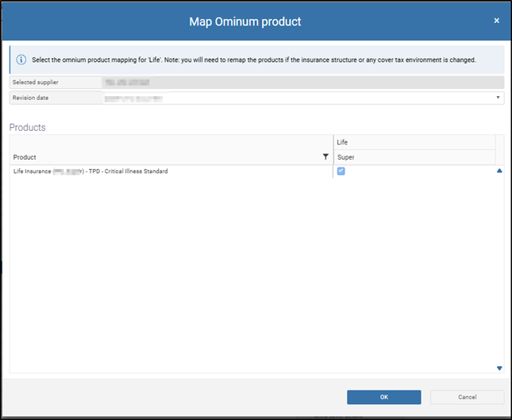Close the Map Ominum product dialog
Image resolution: width=512 pixels, height=420 pixels.
[496, 21]
